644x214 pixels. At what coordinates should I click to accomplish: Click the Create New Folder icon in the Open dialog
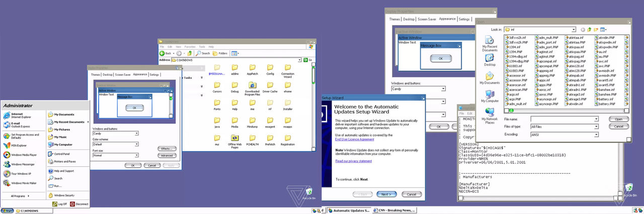pyautogui.click(x=596, y=30)
